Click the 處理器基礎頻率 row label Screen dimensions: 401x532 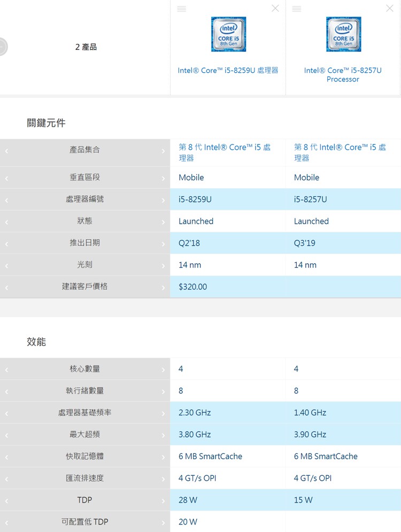(84, 413)
